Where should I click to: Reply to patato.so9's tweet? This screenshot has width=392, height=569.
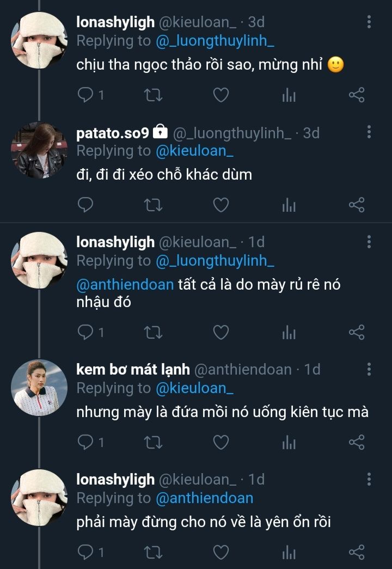pyautogui.click(x=85, y=205)
